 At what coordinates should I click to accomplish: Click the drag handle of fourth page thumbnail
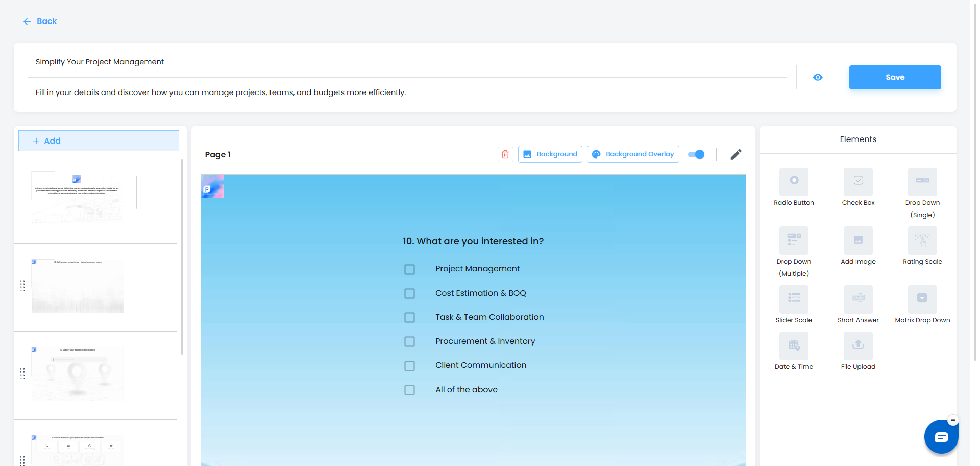(22, 460)
